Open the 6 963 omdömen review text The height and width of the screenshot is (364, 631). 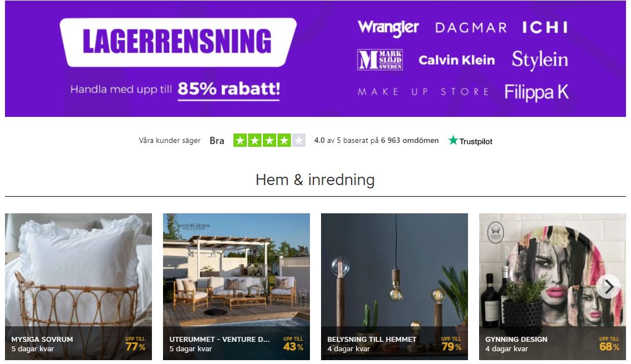tap(410, 140)
